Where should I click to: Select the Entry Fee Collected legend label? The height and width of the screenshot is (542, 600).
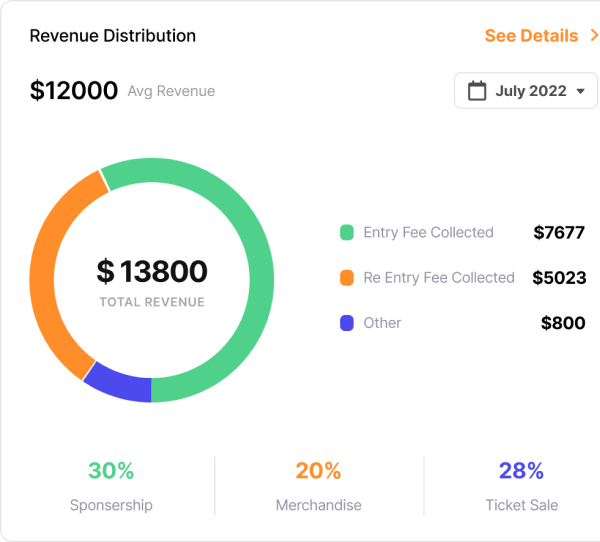click(x=428, y=233)
